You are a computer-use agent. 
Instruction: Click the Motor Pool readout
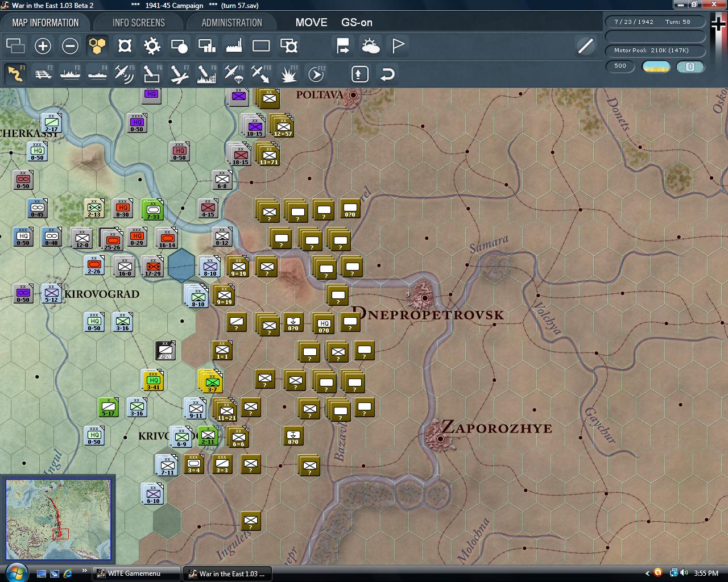pyautogui.click(x=655, y=51)
